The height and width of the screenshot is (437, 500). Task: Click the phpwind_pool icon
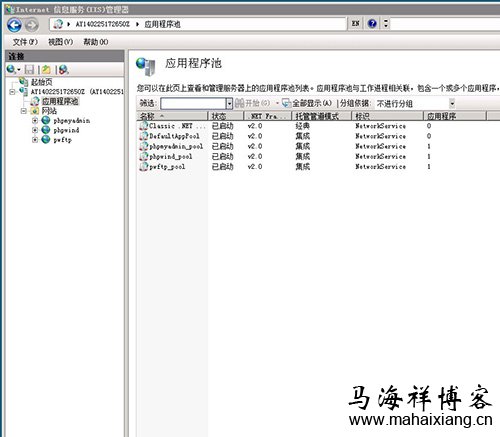click(x=143, y=156)
